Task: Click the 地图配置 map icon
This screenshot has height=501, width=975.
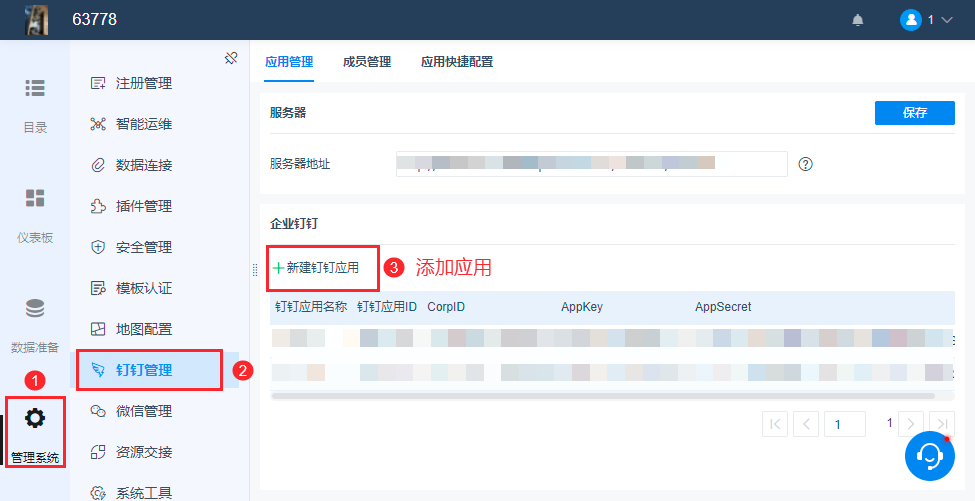Action: [x=98, y=329]
